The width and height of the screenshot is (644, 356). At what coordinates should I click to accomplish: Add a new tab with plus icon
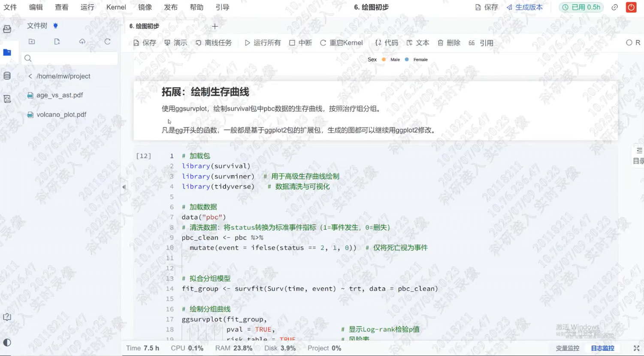(x=215, y=27)
